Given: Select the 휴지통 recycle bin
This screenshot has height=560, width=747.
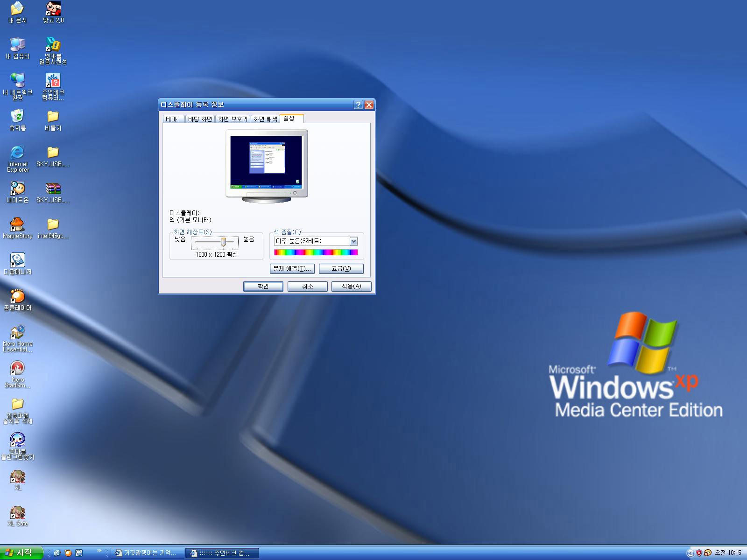Looking at the screenshot, I should 17,120.
